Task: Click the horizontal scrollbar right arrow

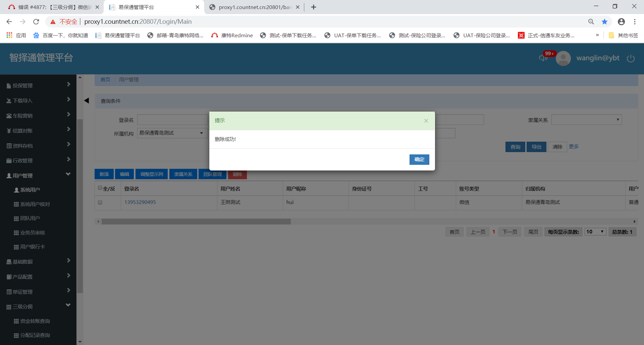Action: click(635, 221)
